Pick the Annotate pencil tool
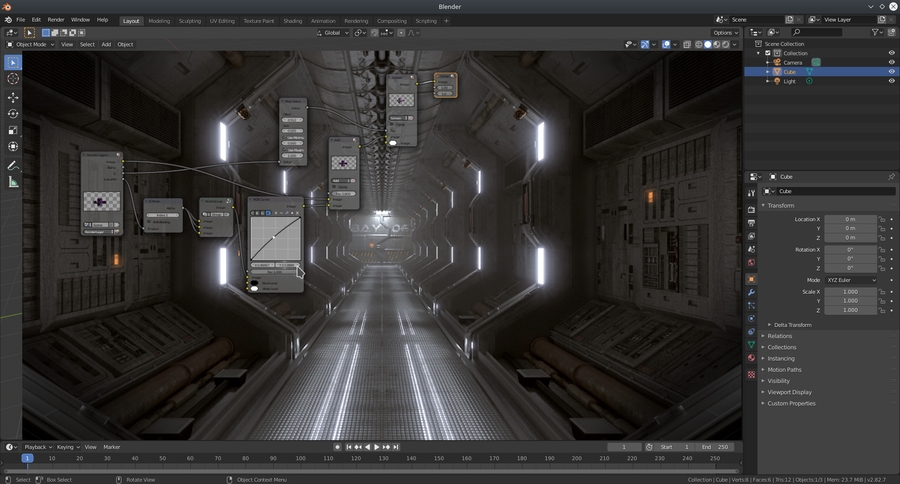Image resolution: width=900 pixels, height=484 pixels. [x=13, y=165]
